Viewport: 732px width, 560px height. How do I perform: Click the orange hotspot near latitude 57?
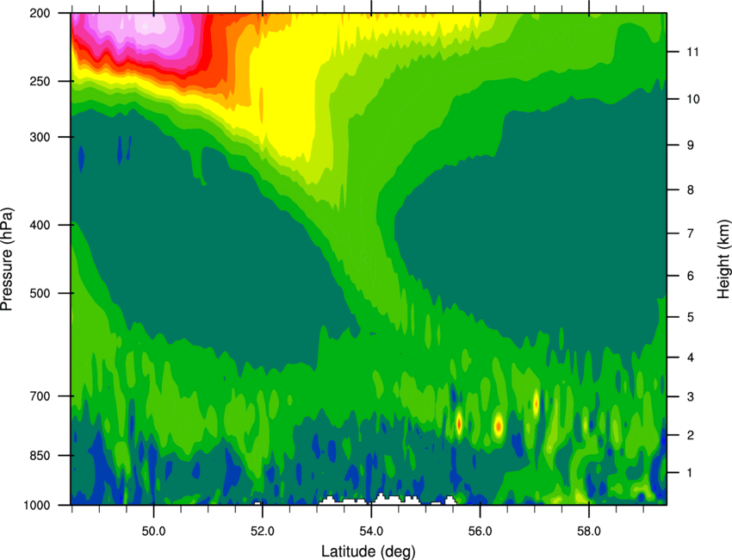point(536,402)
